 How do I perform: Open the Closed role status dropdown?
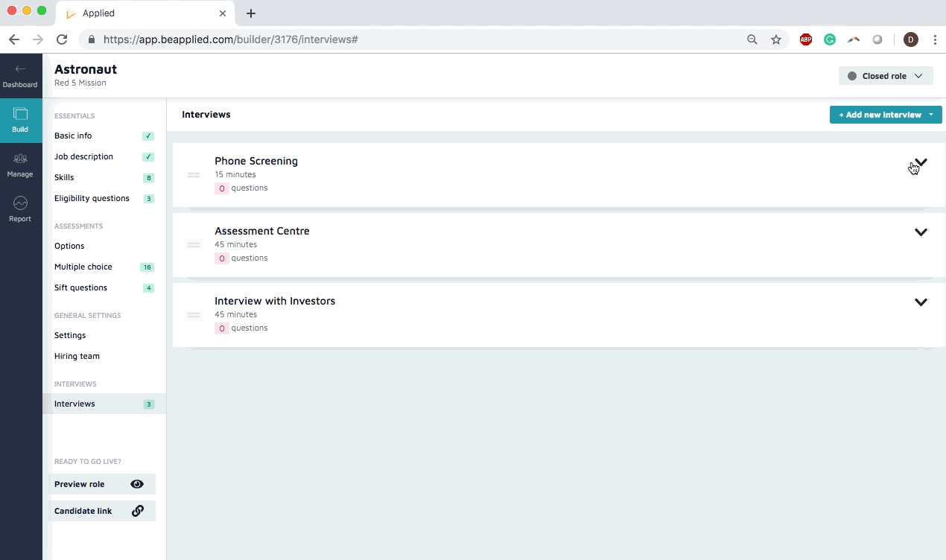pos(885,76)
